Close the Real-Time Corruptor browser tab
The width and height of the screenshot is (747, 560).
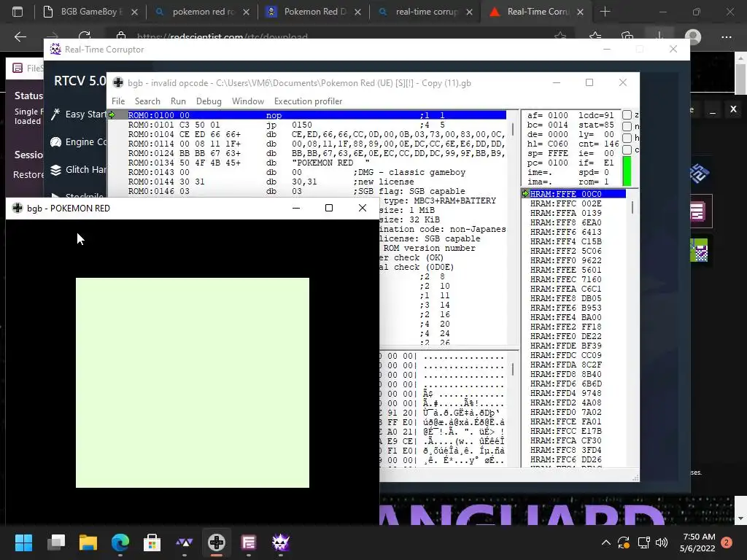pyautogui.click(x=580, y=12)
